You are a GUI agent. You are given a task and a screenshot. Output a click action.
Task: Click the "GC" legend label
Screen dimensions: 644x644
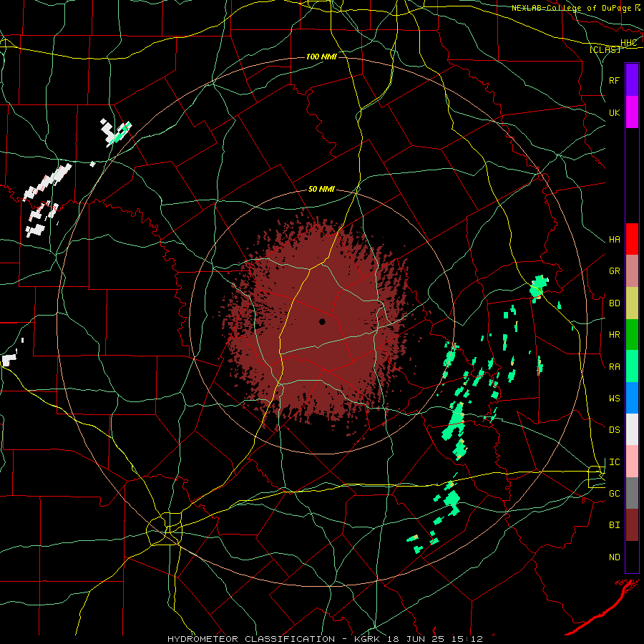[614, 494]
